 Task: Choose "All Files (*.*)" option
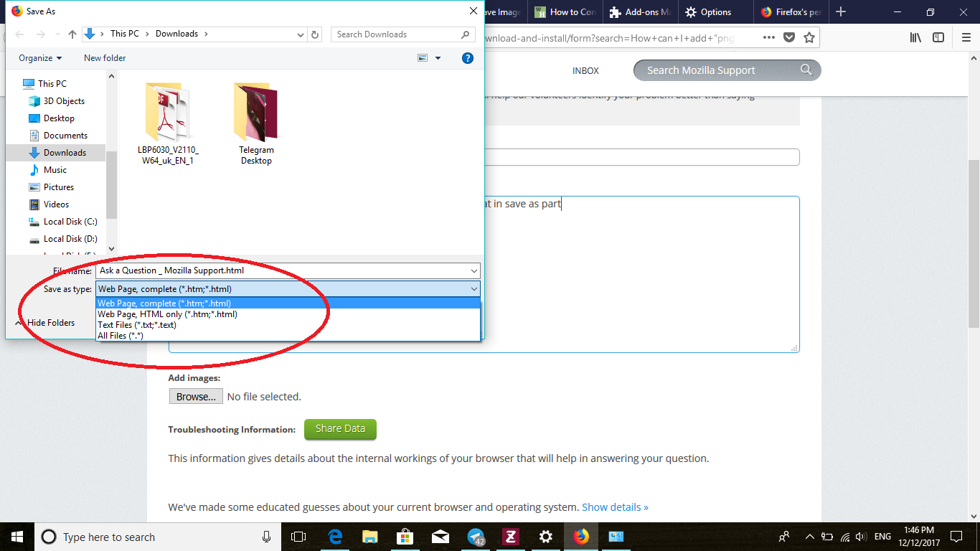[x=288, y=336]
